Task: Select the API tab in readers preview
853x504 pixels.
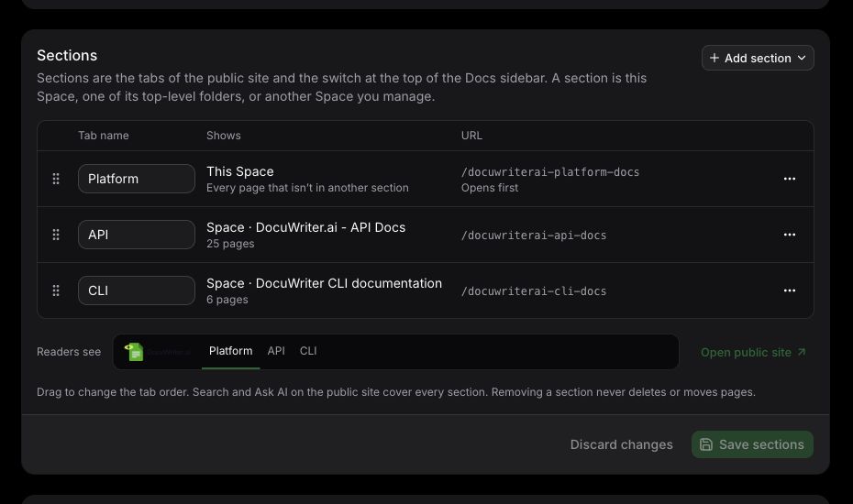Action: (276, 351)
